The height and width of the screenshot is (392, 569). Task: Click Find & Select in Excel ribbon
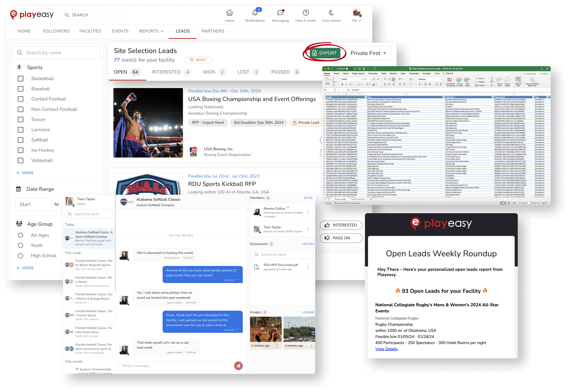click(x=507, y=82)
